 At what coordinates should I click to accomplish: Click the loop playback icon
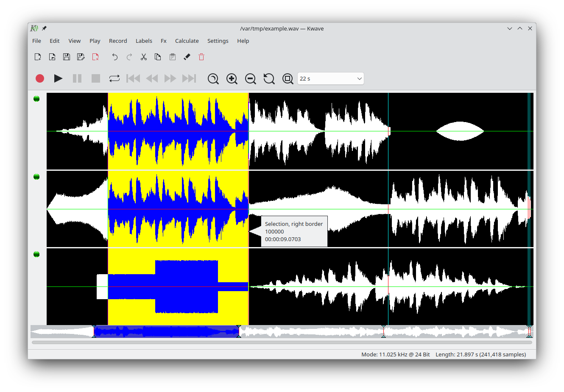click(114, 78)
